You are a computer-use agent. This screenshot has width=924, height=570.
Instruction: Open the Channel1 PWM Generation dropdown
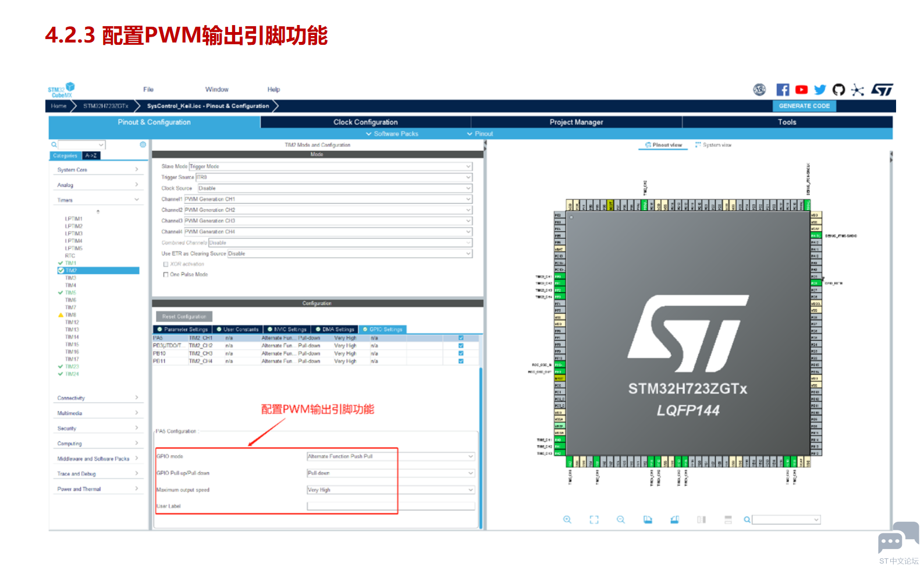(x=328, y=199)
